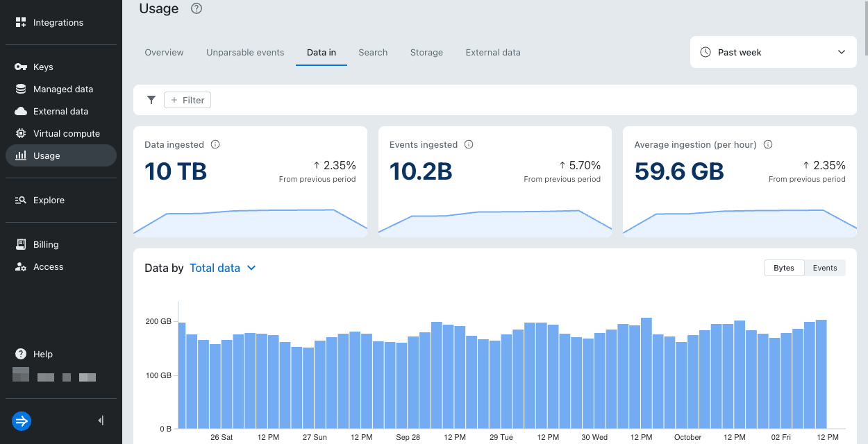The height and width of the screenshot is (444, 868).
Task: Click the Usage page title
Action: tap(159, 8)
